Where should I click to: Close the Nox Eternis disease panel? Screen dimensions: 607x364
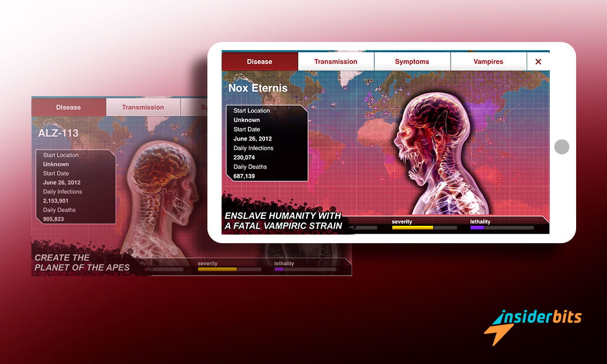point(538,62)
